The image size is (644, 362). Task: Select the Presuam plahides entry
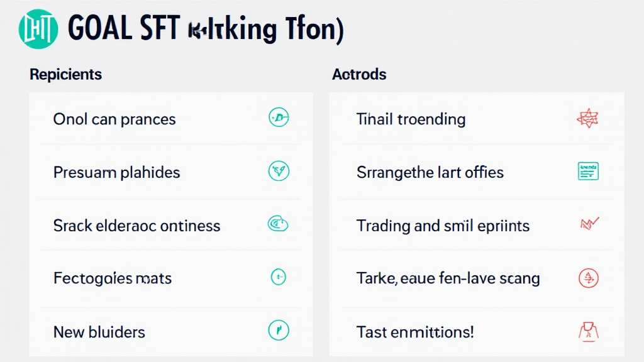click(x=116, y=172)
